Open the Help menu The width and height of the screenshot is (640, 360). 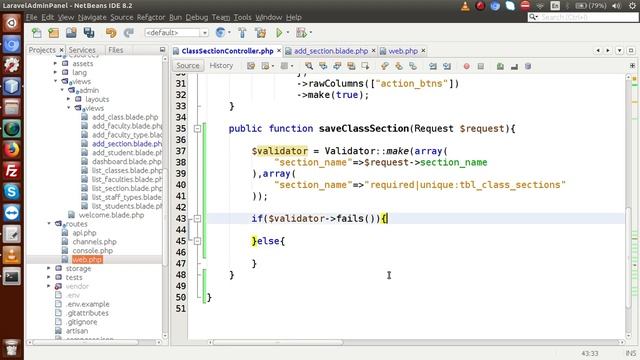293,17
